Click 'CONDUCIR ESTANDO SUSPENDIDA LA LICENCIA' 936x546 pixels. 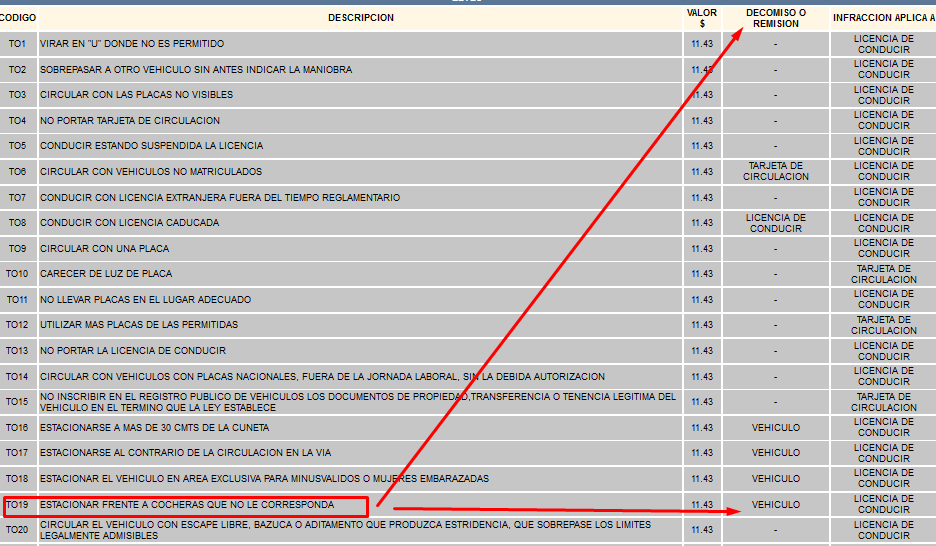152,146
